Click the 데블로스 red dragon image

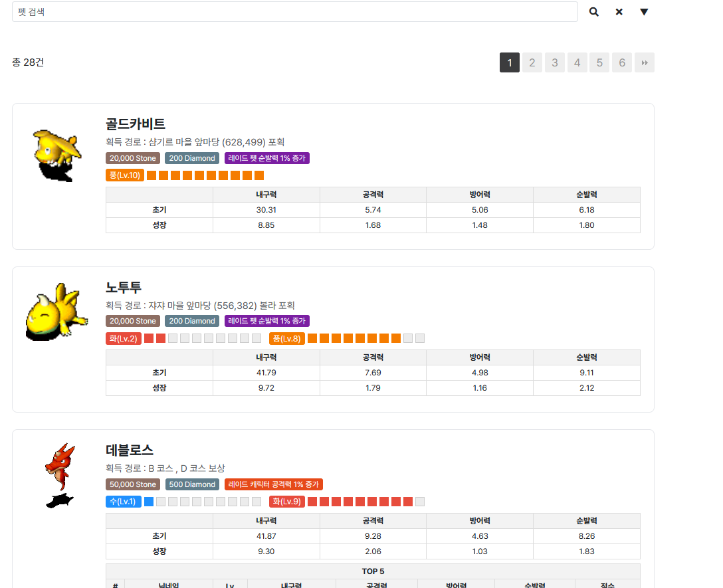pyautogui.click(x=58, y=475)
